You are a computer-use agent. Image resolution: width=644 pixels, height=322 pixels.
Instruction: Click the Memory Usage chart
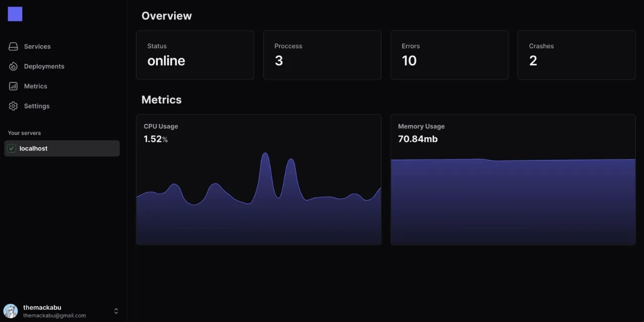[513, 201]
